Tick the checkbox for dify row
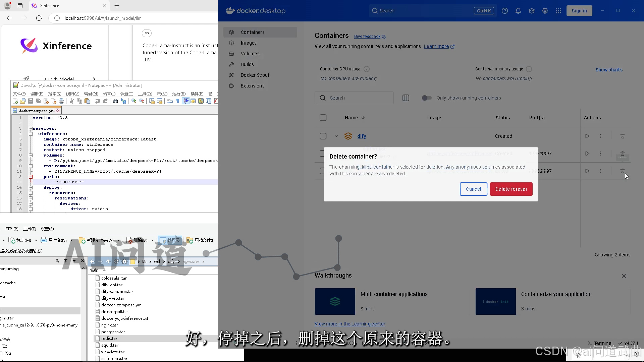 (x=323, y=136)
